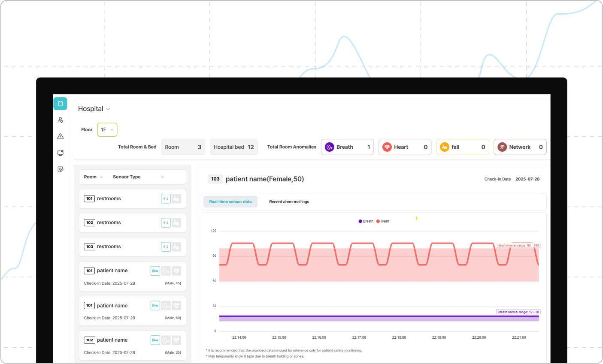Toggle the heart sensor for room 102 patient
The image size is (603, 364).
[176, 340]
